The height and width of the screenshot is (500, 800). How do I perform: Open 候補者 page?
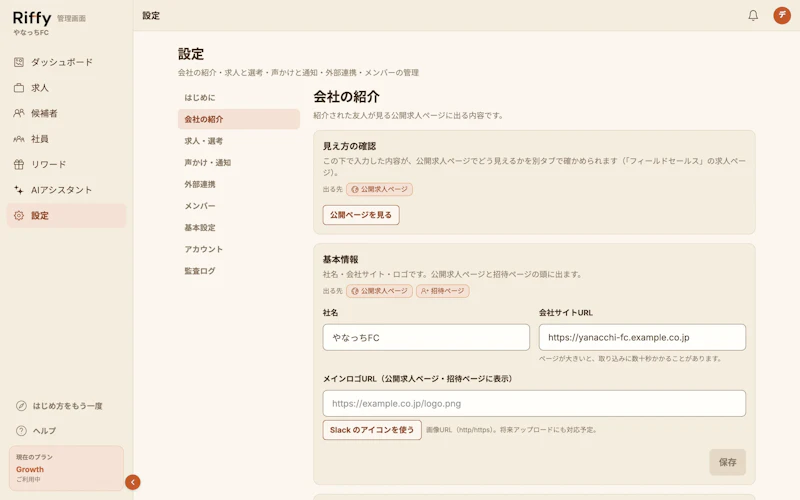point(66,113)
